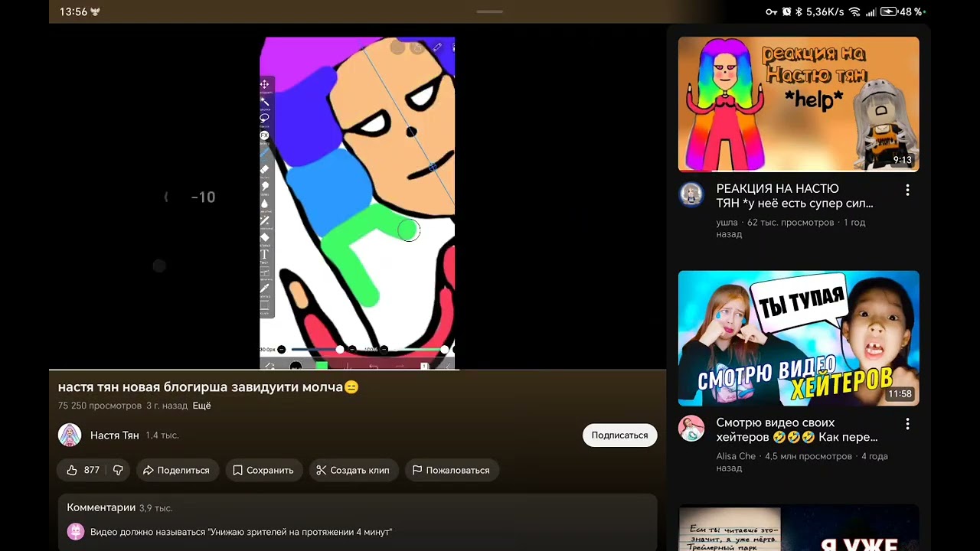Viewport: 980px width, 551px height.
Task: Open the partially visible Я УЖЕ thumbnail
Action: (x=799, y=528)
